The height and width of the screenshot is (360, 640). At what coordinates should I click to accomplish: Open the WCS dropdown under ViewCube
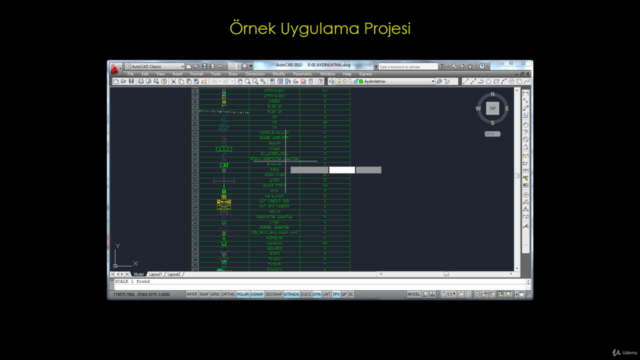tap(493, 134)
